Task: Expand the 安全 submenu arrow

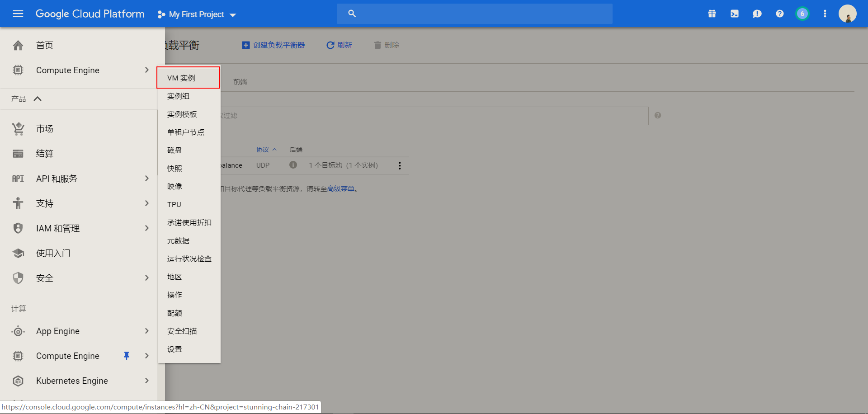Action: (146, 278)
